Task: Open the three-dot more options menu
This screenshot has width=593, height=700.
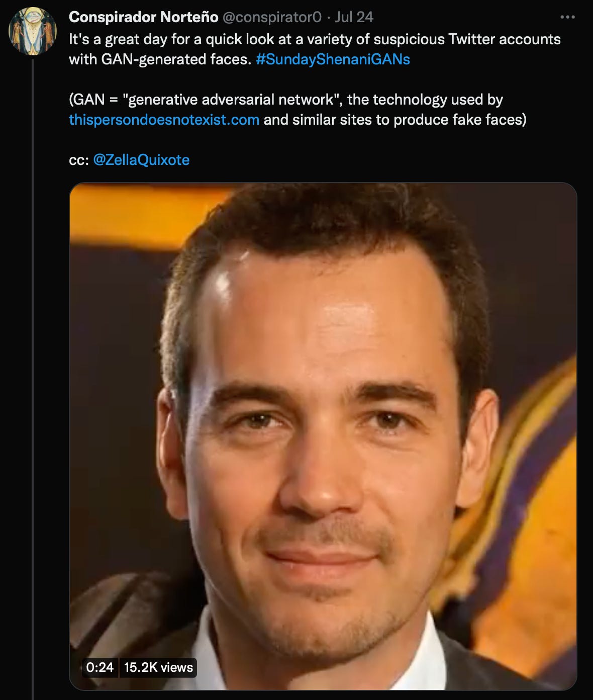Action: (x=567, y=17)
